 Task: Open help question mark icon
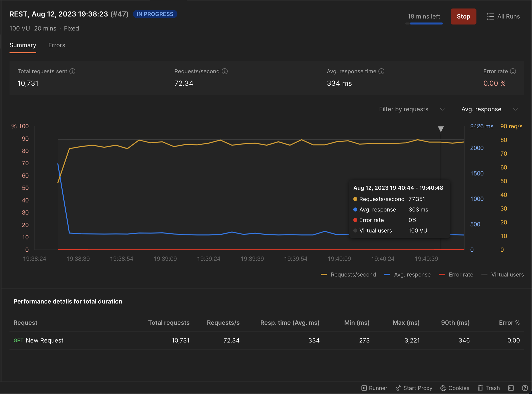coord(525,388)
